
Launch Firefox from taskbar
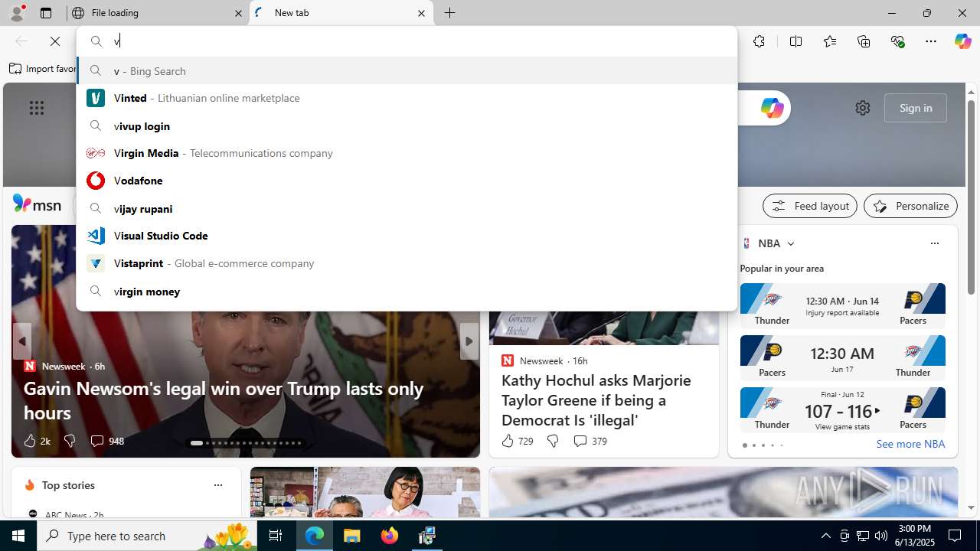pos(390,536)
